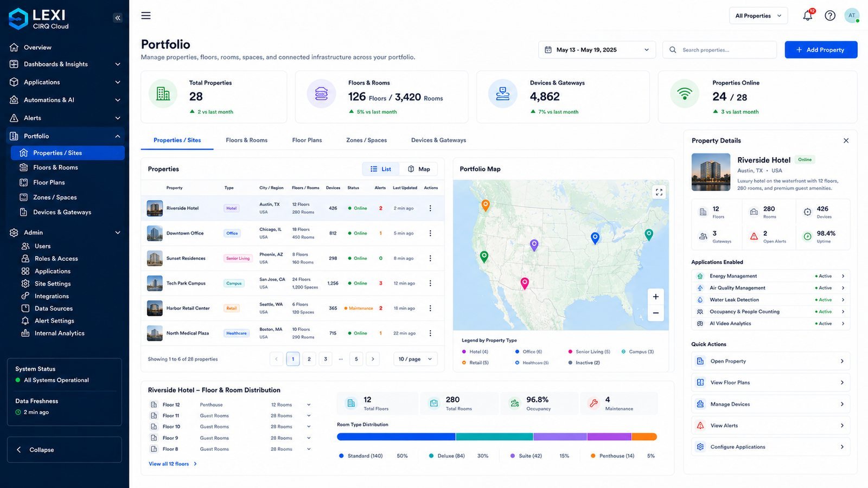Click the teal Deluxe segment of distribution bar
This screenshot has height=488, width=868.
pos(494,436)
